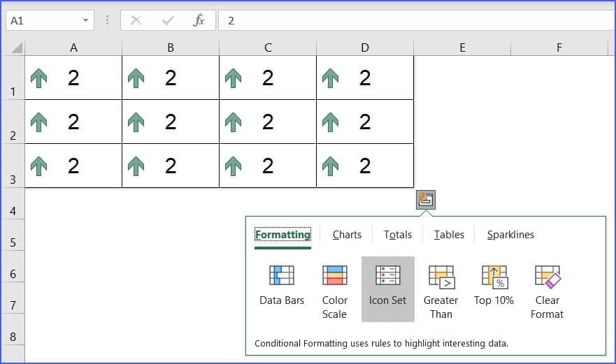The height and width of the screenshot is (364, 616).
Task: Select empty cell F2
Action: coord(559,122)
